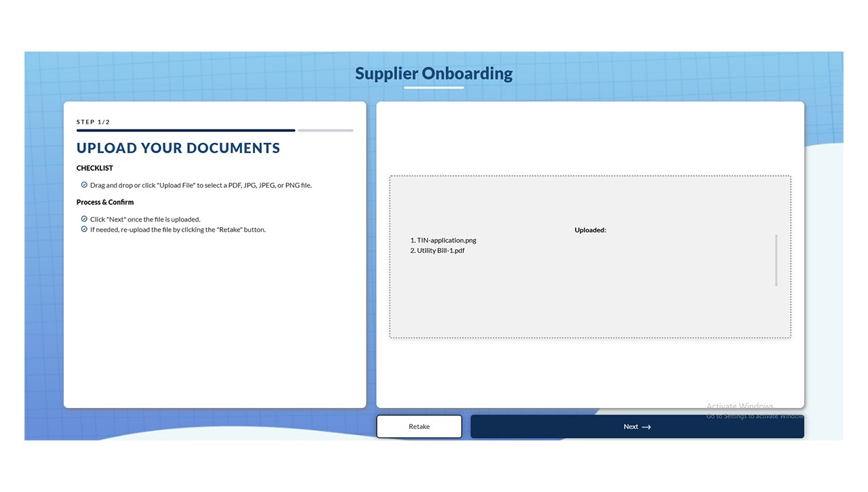Click the Activate Windows watermark text
Viewport: 868px width, 492px height.
(740, 407)
